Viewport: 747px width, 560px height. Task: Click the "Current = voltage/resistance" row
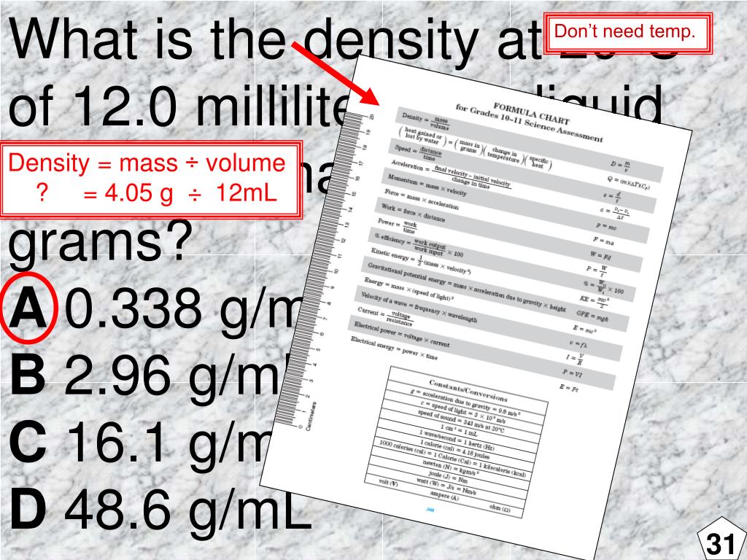pos(385,316)
